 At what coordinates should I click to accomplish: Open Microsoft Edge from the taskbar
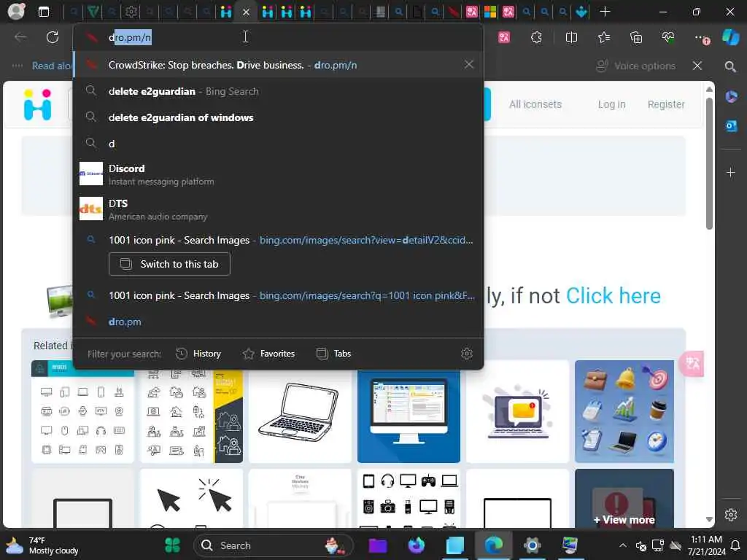coord(494,545)
